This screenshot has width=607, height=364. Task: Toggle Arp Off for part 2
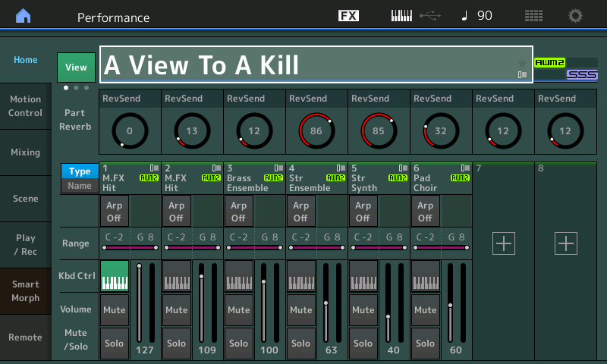176,212
